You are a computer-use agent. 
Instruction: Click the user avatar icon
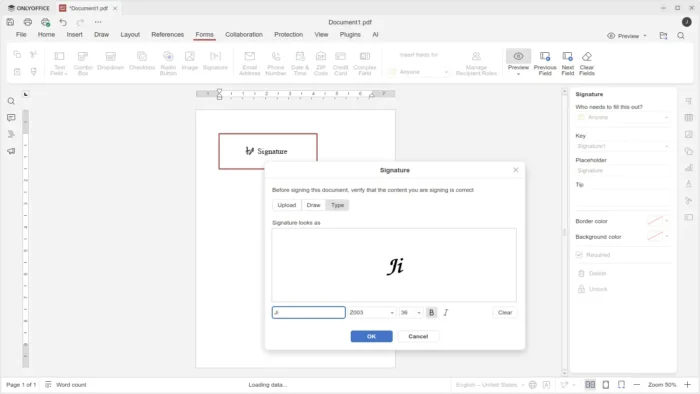[x=687, y=22]
